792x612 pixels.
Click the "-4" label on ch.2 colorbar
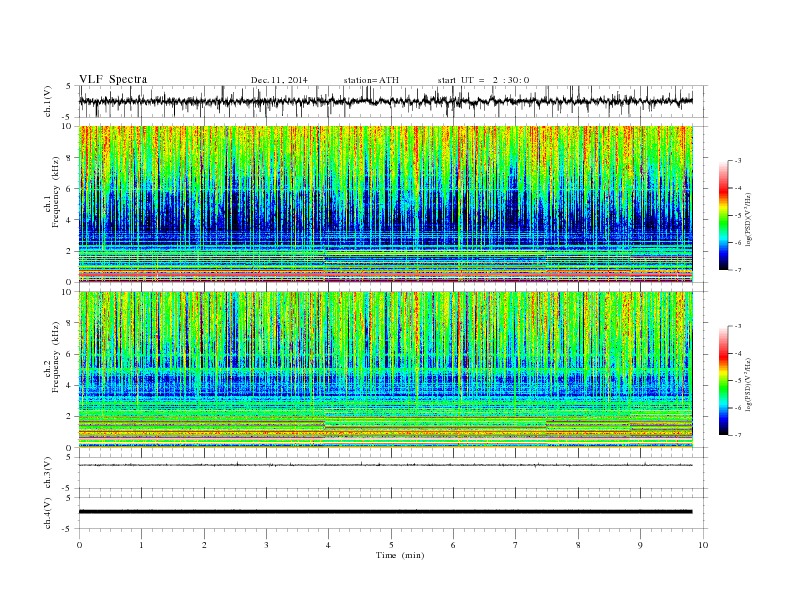[x=738, y=353]
